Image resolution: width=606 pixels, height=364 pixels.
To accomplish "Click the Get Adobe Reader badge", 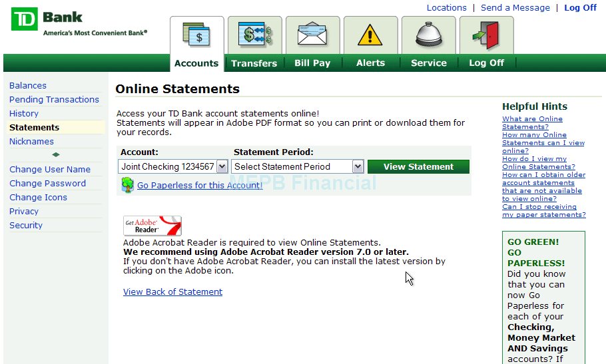I will click(x=152, y=226).
